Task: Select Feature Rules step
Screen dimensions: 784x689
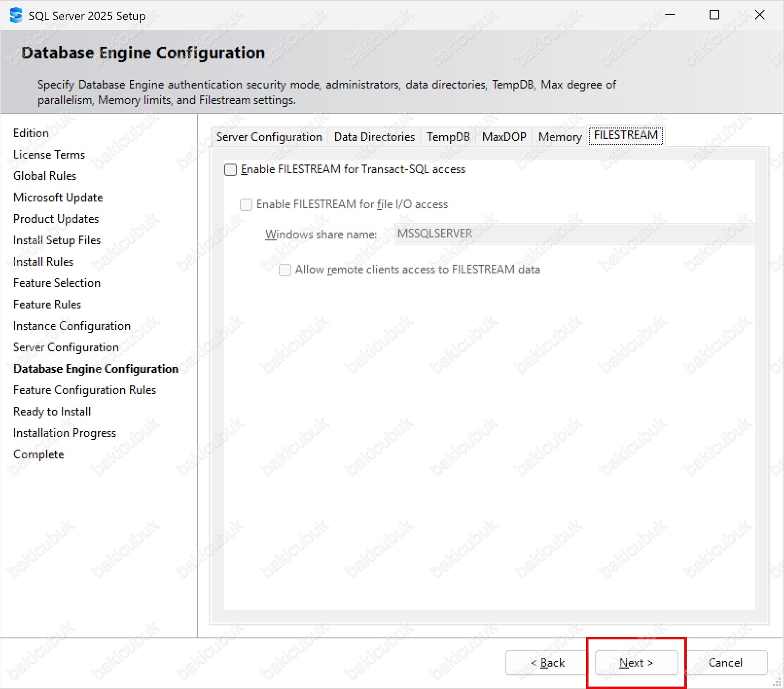Action: click(47, 305)
